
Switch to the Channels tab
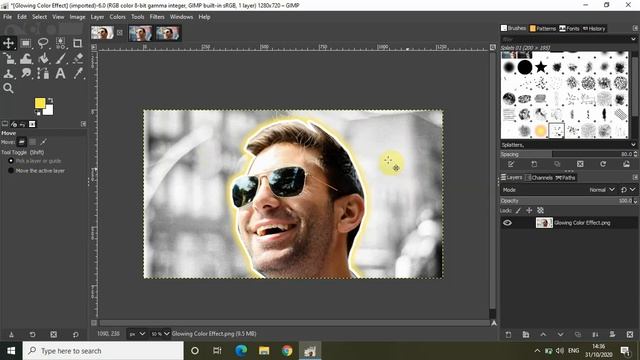538,178
